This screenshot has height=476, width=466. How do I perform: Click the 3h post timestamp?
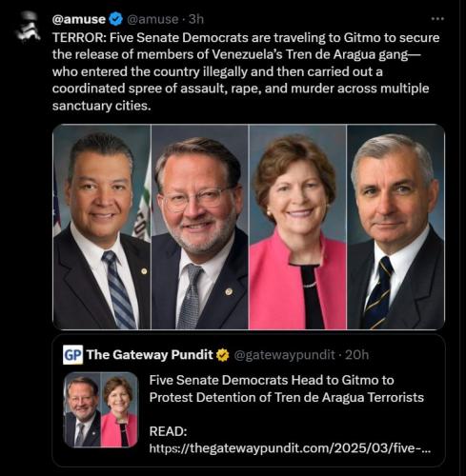(x=196, y=19)
